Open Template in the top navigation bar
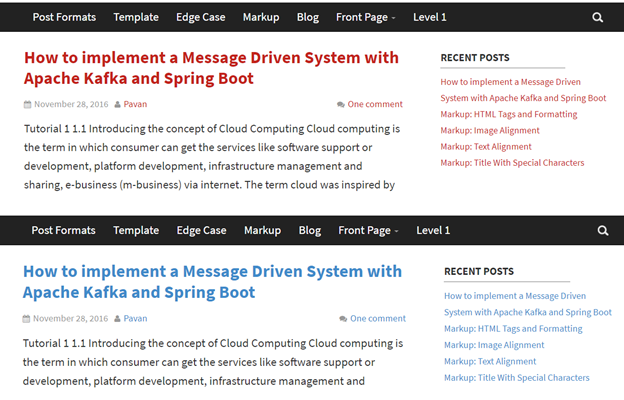 [136, 17]
